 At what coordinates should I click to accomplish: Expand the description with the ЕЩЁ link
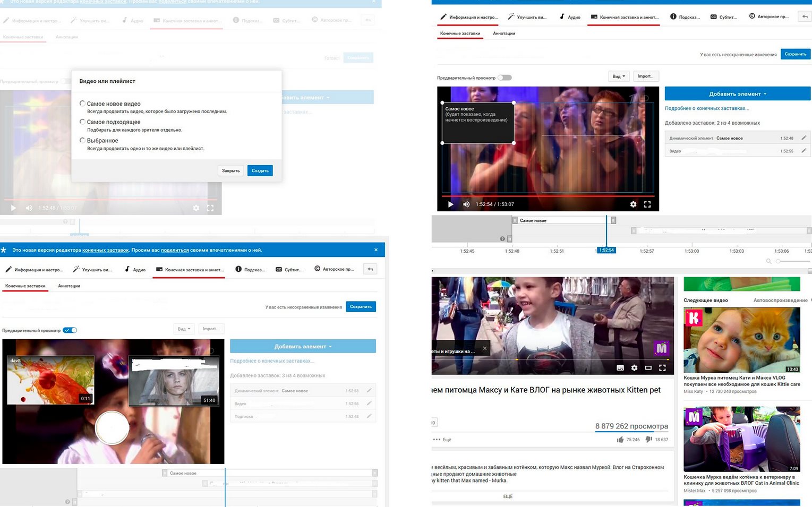coord(508,496)
